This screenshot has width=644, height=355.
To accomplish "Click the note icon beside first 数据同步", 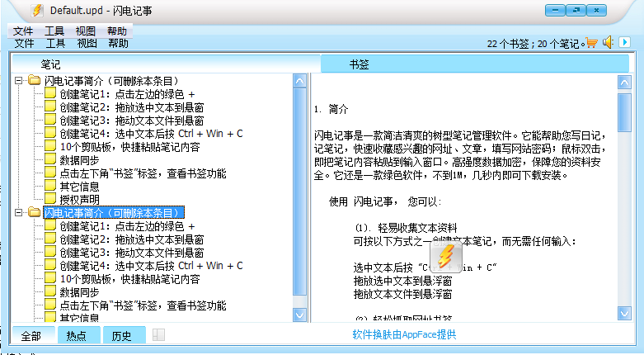I will (x=50, y=160).
